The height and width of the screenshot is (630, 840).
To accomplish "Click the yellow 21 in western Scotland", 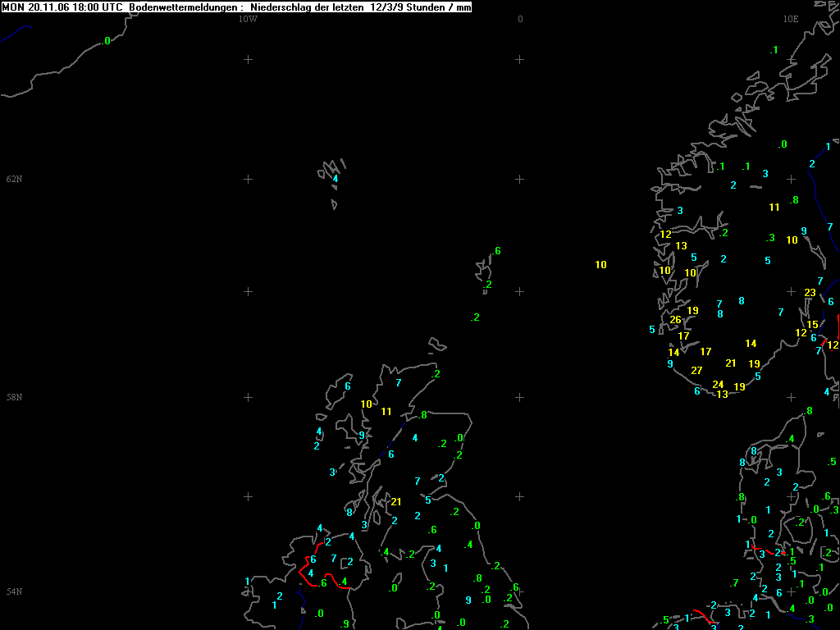I will [396, 502].
